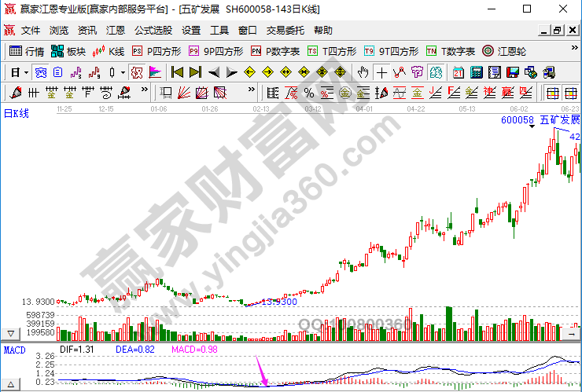The width and height of the screenshot is (582, 392).
Task: Select the F angle lines tool
Action: 454,93
